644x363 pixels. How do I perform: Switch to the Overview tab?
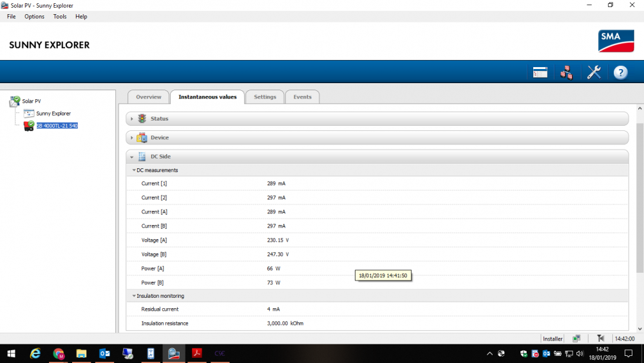tap(149, 97)
